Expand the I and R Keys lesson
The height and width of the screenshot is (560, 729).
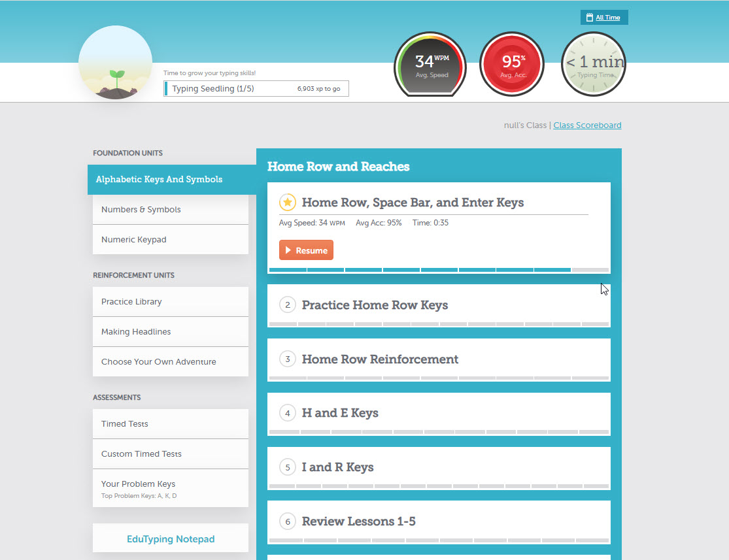pyautogui.click(x=337, y=467)
